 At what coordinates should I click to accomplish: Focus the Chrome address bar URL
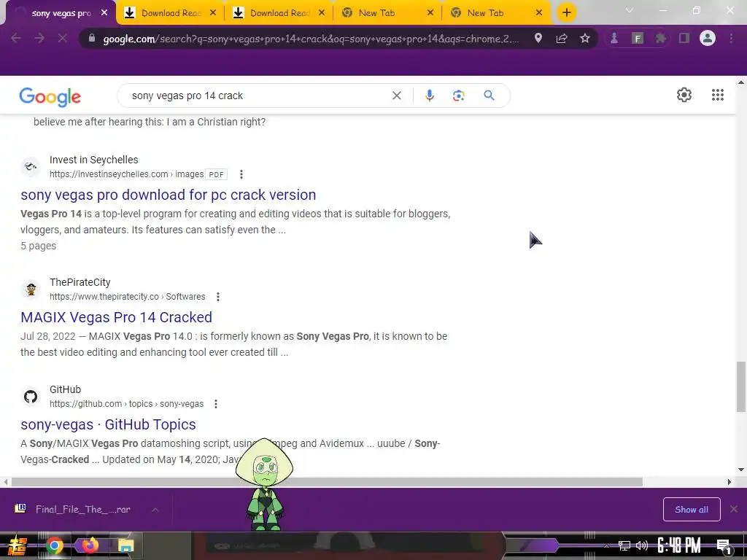coord(311,39)
